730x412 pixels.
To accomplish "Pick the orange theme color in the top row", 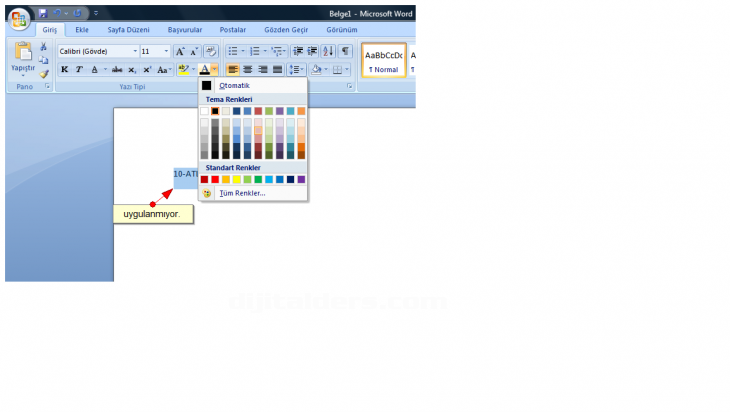I will 301,111.
